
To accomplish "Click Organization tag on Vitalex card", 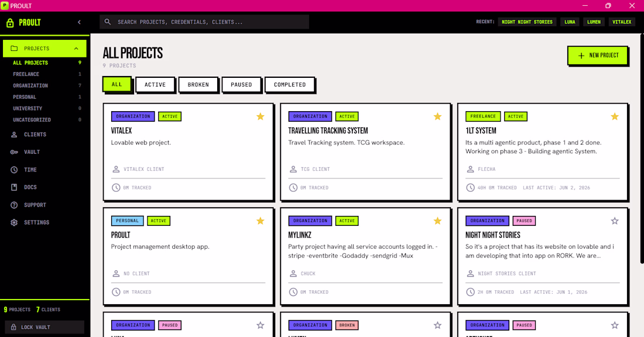I will pos(133,116).
